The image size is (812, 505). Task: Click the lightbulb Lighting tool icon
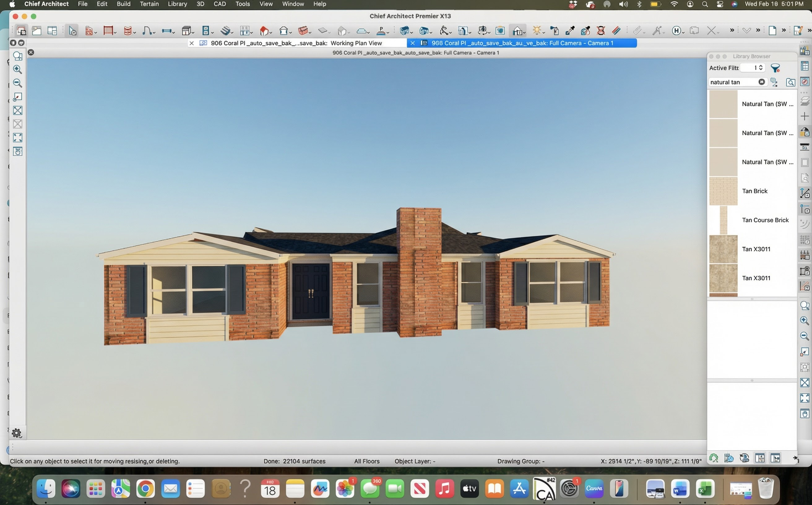tap(537, 31)
